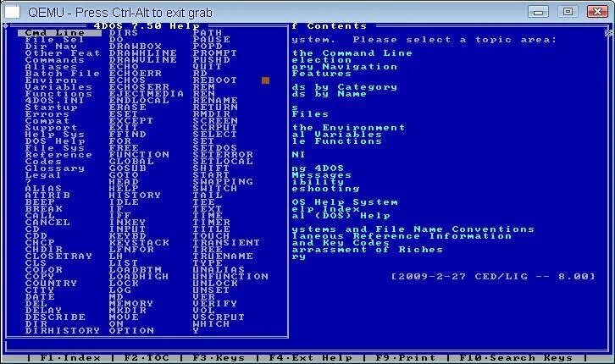Follow 'eshooting' topic link

[325, 189]
